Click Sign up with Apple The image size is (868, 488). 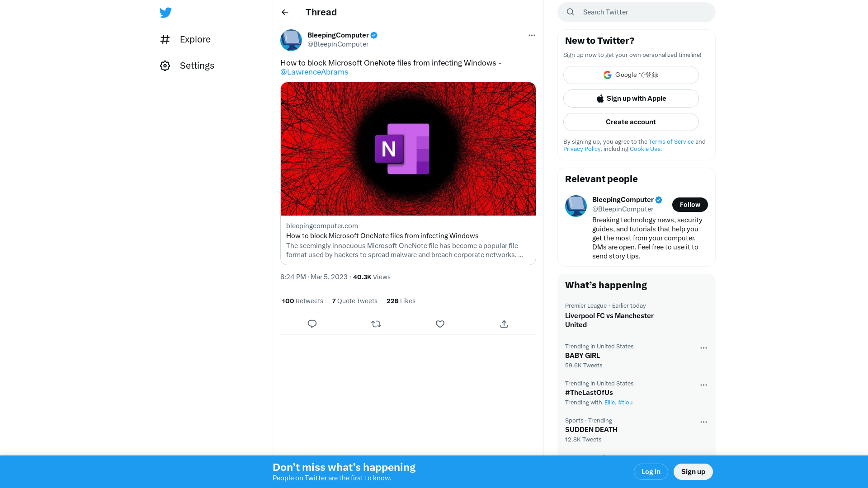pyautogui.click(x=631, y=99)
